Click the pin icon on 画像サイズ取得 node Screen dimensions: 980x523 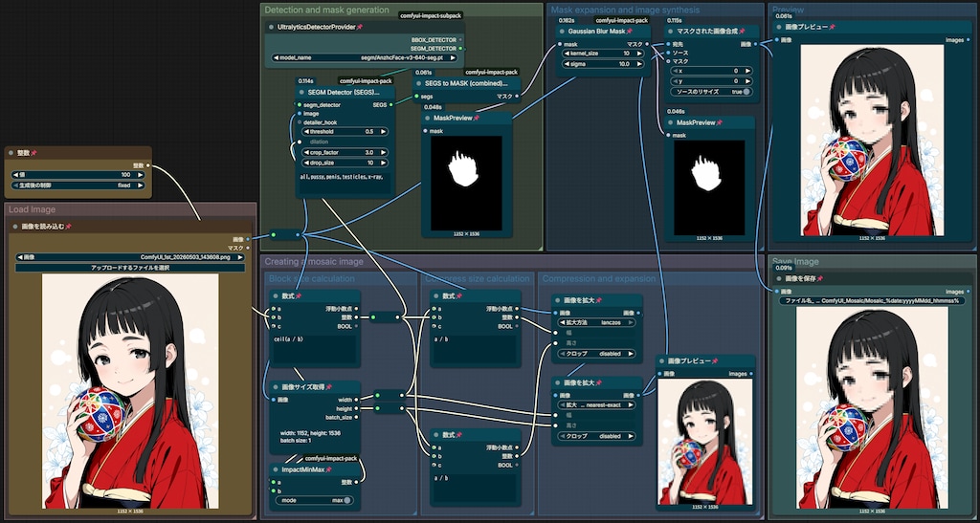click(x=328, y=387)
